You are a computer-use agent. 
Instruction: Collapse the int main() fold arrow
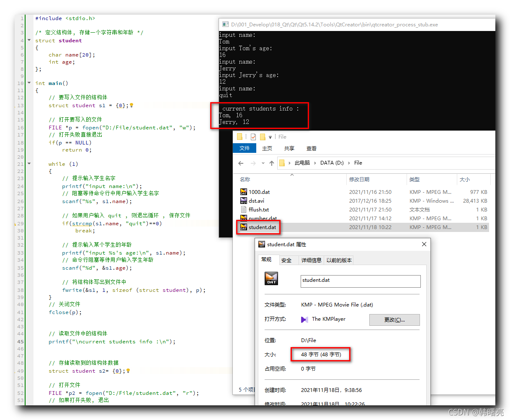29,83
